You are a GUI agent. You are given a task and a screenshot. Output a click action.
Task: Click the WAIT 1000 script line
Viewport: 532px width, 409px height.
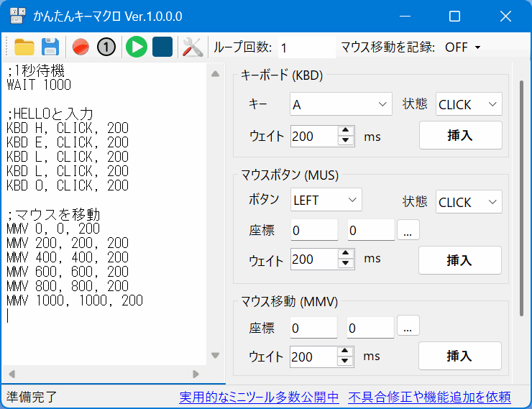click(x=39, y=85)
